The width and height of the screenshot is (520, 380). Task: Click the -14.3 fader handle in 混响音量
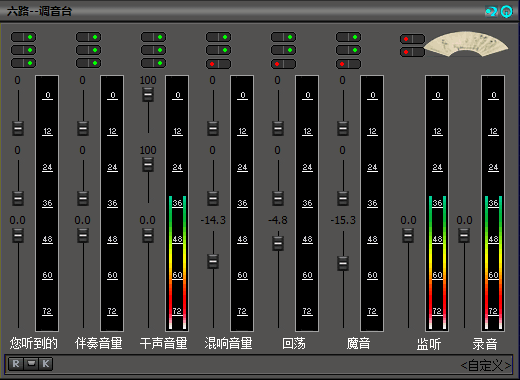213,261
